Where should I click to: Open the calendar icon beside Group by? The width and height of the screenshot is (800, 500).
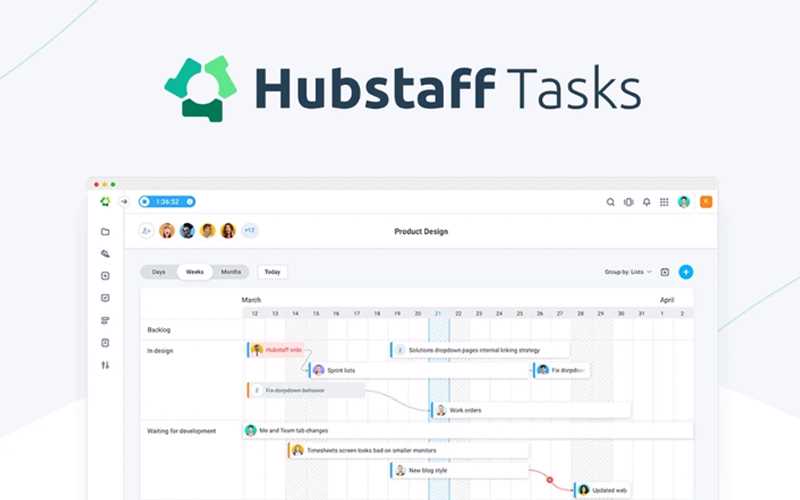665,272
